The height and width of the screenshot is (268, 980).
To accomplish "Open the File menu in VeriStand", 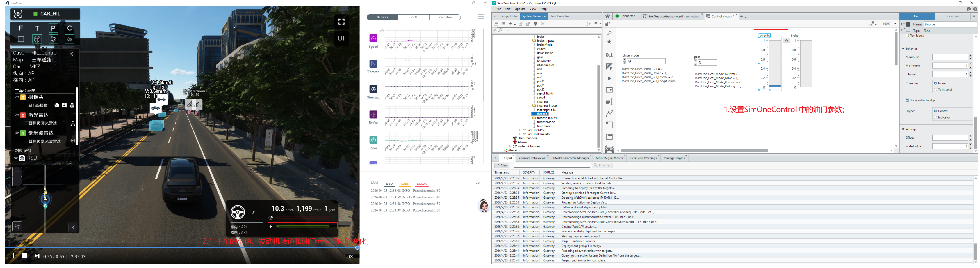I will point(499,9).
